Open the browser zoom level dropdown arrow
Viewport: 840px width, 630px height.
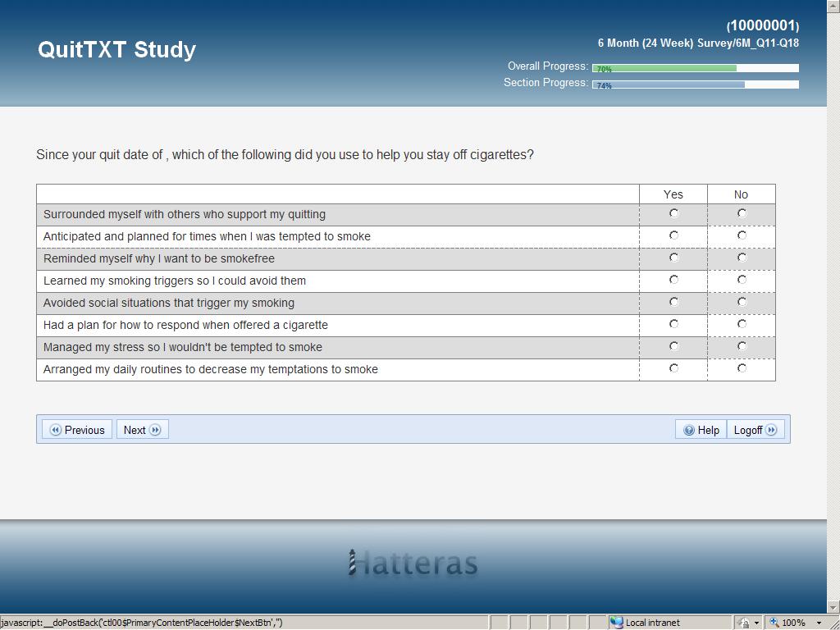pos(819,623)
